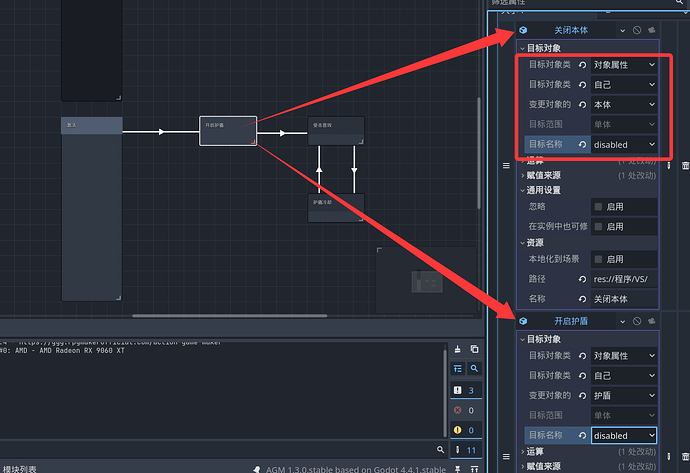
Task: Open the 自己 dropdown in 关闭本体
Action: (624, 85)
